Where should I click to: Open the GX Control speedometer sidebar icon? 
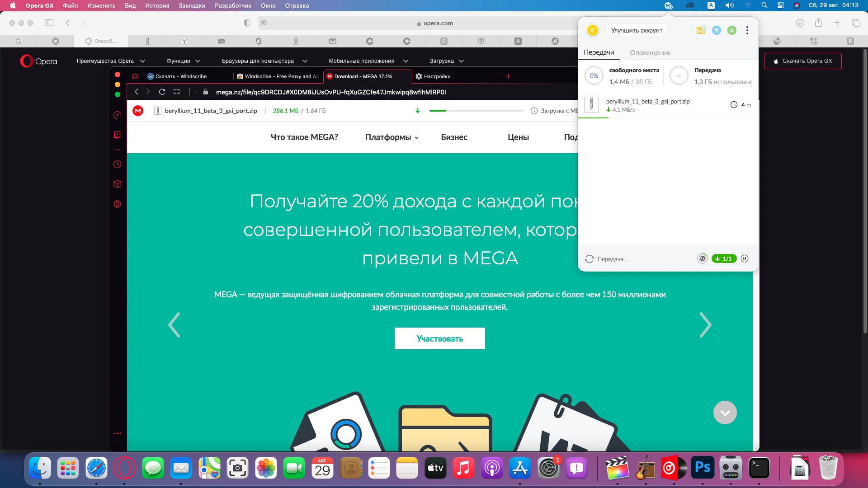pos(117,115)
